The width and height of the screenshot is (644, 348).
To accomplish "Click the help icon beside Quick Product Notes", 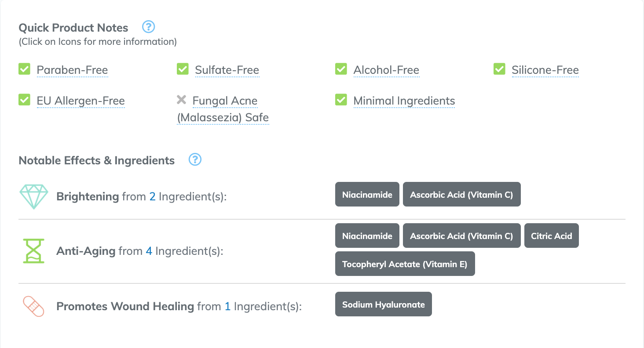I will tap(149, 27).
